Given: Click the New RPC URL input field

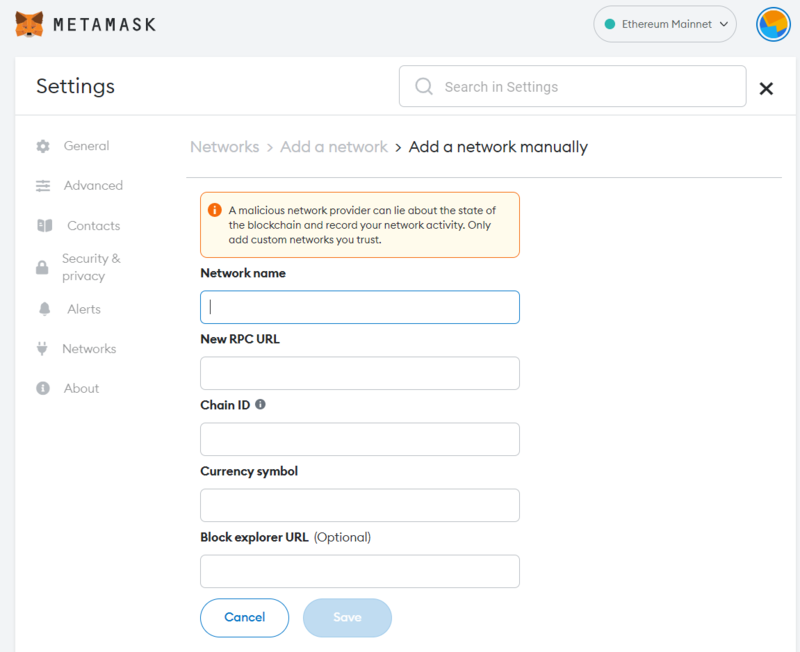Looking at the screenshot, I should point(359,372).
